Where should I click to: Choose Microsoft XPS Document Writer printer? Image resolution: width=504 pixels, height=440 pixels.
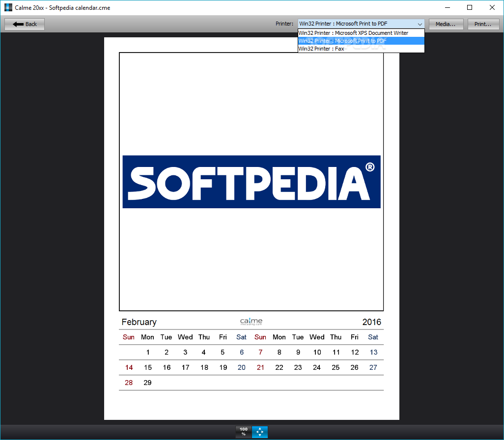point(361,33)
